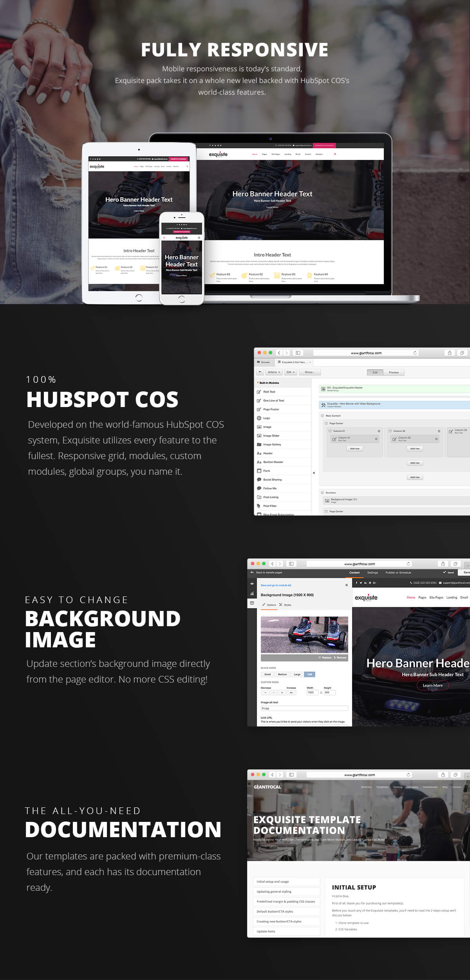
Task: Open Updating general styling documentation item
Action: click(286, 892)
